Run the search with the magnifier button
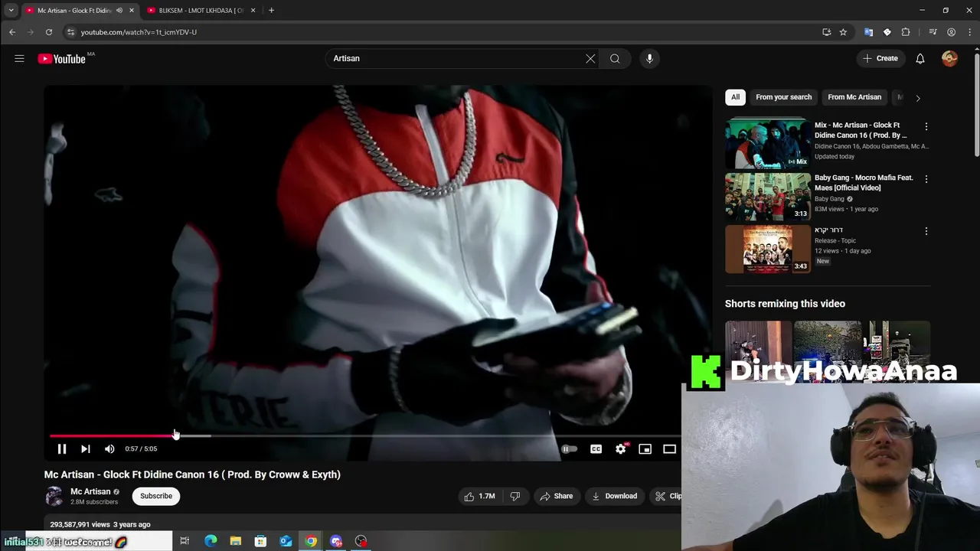The width and height of the screenshot is (980, 551). tap(615, 58)
